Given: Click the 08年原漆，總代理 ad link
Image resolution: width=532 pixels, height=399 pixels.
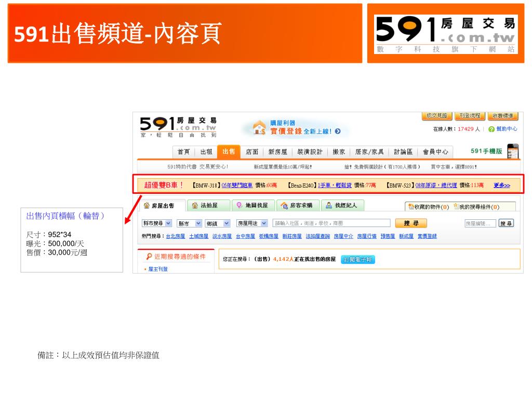Looking at the screenshot, I should pyautogui.click(x=436, y=185).
